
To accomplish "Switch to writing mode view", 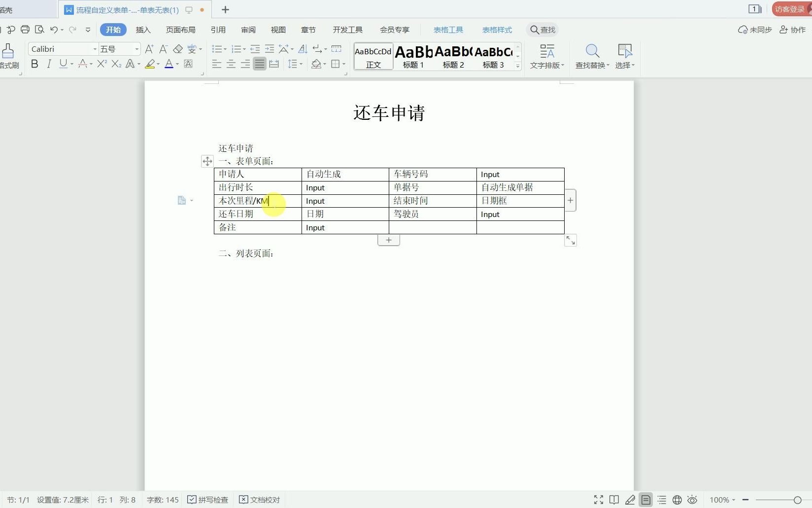I will click(630, 500).
